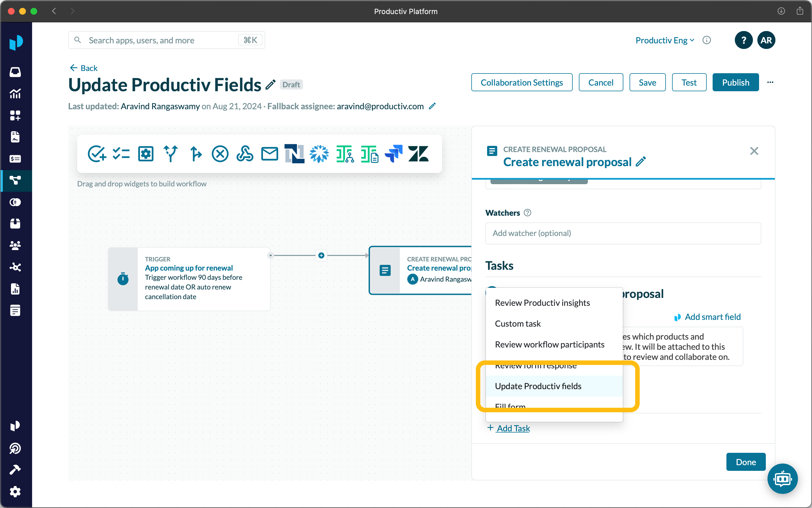Click the email envelope widget icon

pyautogui.click(x=269, y=154)
